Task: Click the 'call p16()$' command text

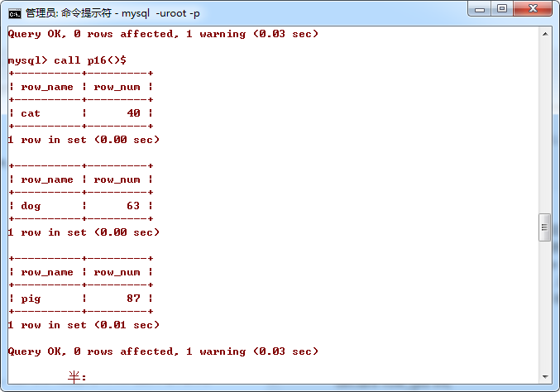Action: (89, 60)
